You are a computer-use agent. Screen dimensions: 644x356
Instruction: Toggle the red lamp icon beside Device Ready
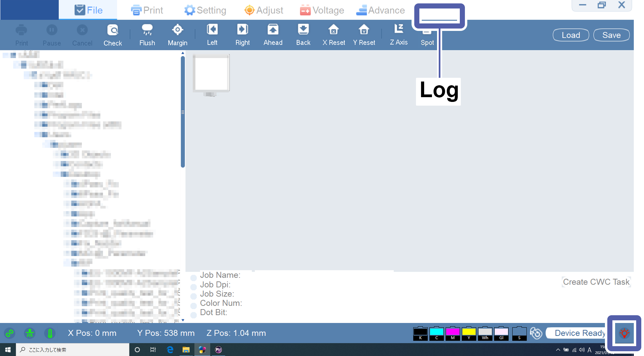point(624,333)
